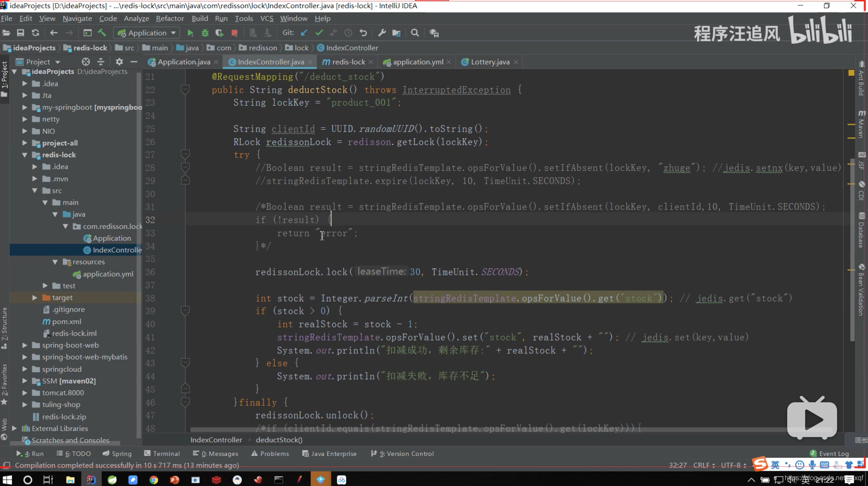Start the Debug bug icon
The height and width of the screenshot is (486, 868).
(205, 33)
